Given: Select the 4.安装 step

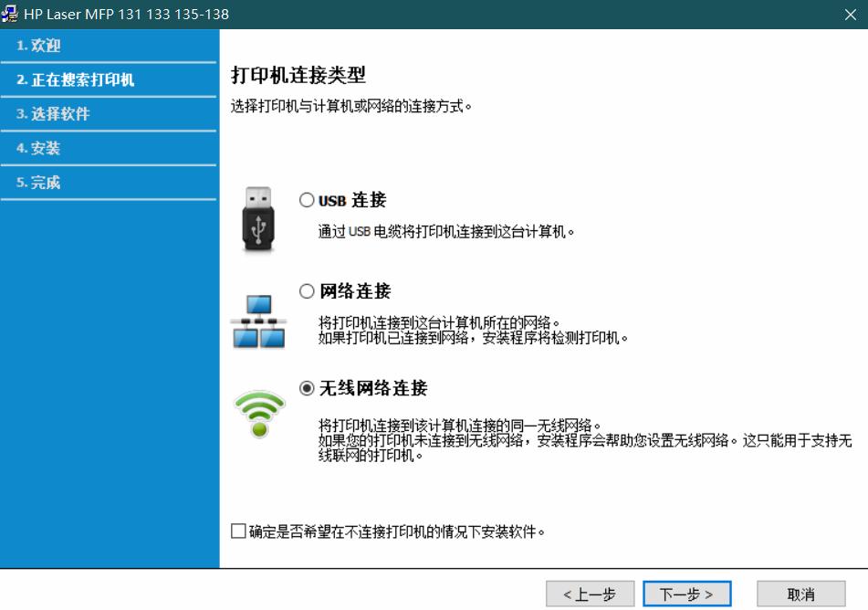Looking at the screenshot, I should point(46,148).
